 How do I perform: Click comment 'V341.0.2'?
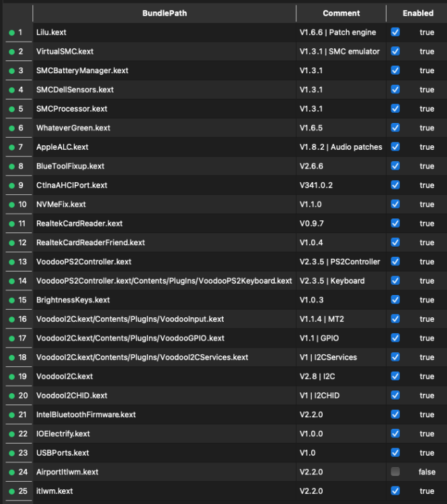[x=316, y=185]
